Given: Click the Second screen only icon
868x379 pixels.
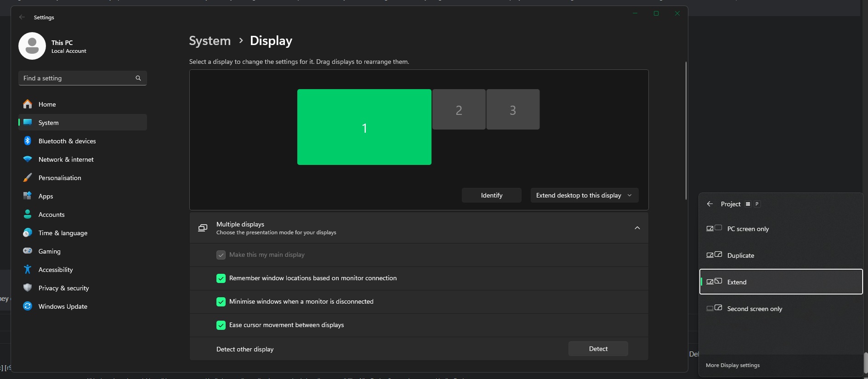Looking at the screenshot, I should click(x=714, y=308).
